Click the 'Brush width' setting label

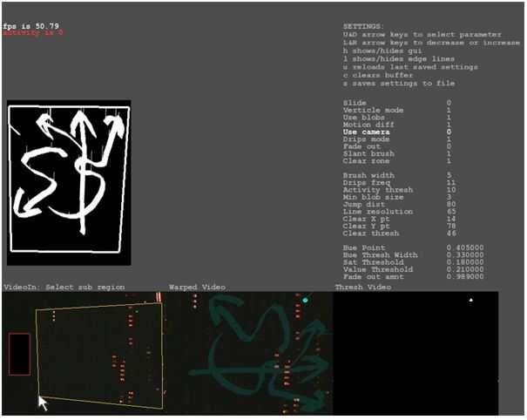pos(368,175)
